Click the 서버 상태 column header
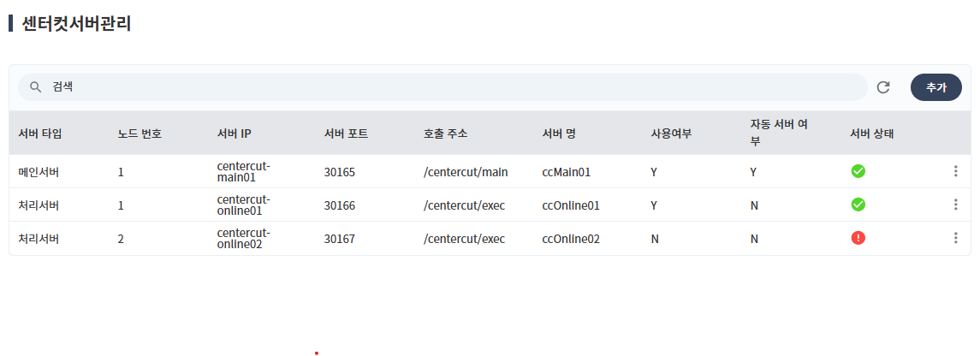 [x=872, y=133]
